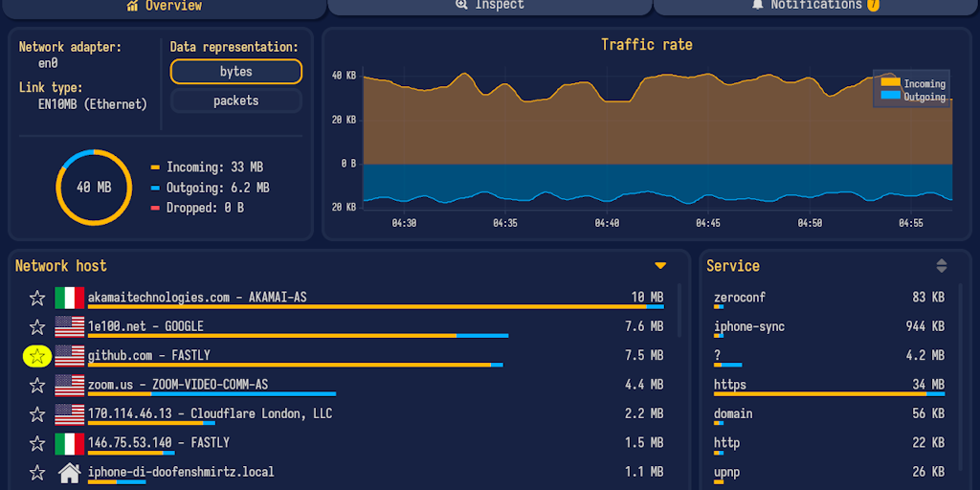Click the Network host heading
The height and width of the screenshot is (490, 980).
tap(60, 266)
